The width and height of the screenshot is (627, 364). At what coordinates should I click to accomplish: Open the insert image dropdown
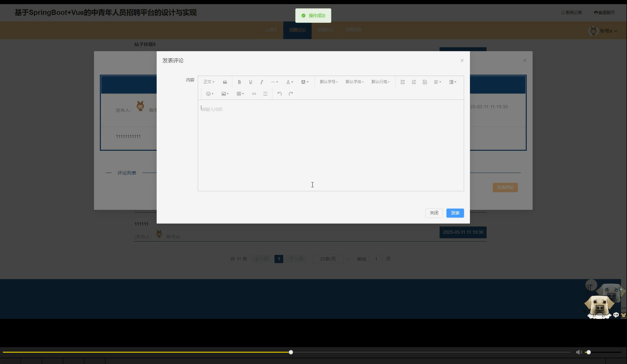(x=225, y=94)
